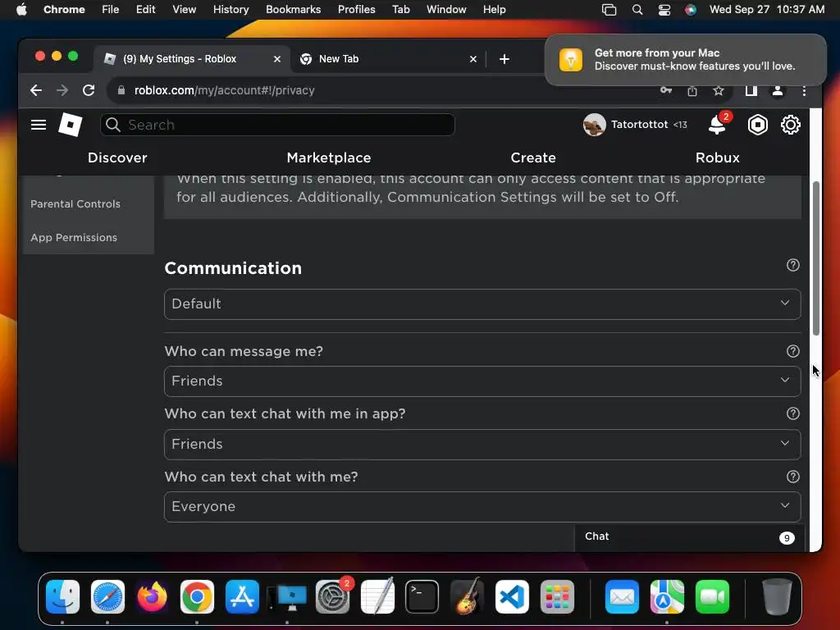
Task: Select Parental Controls in settings sidebar
Action: pyautogui.click(x=75, y=203)
